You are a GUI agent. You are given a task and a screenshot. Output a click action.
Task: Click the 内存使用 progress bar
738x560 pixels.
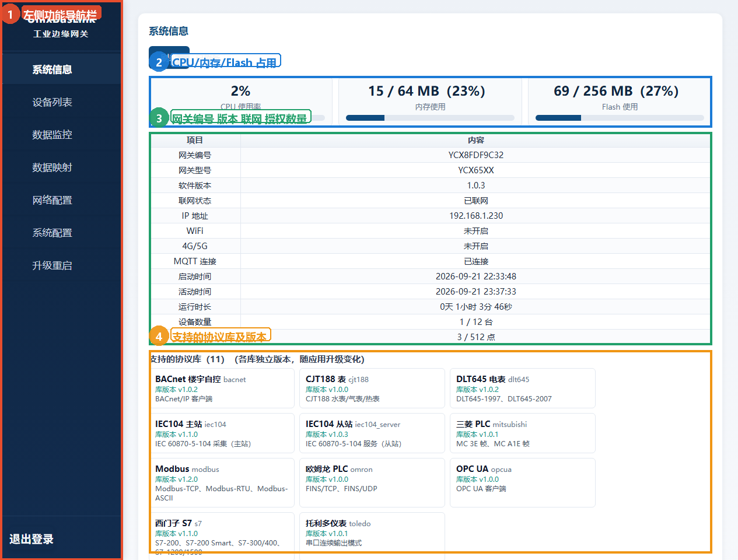430,118
